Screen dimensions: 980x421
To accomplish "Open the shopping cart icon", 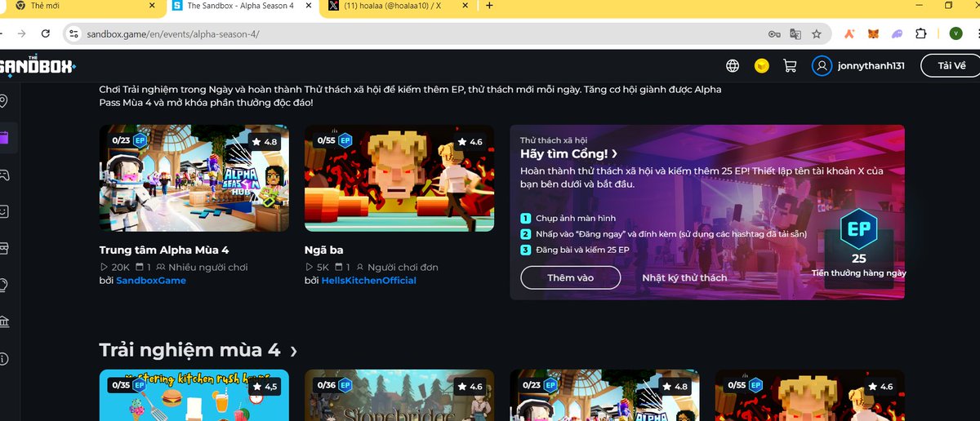I will pos(790,66).
